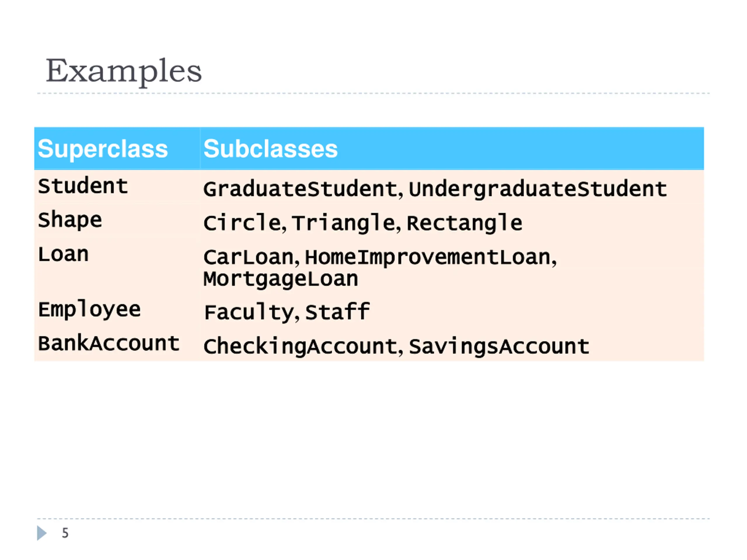
Task: Click the blue triangle arrow beside page number
Action: point(41,533)
